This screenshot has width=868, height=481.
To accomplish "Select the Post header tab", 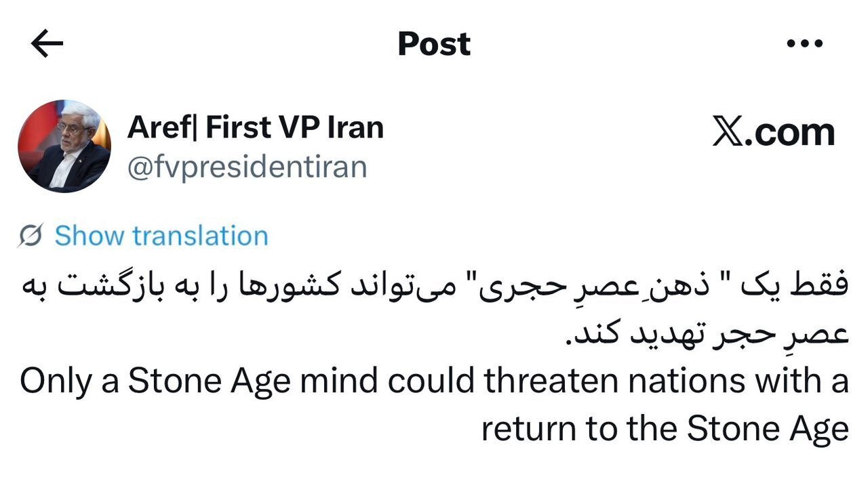I will (x=433, y=43).
